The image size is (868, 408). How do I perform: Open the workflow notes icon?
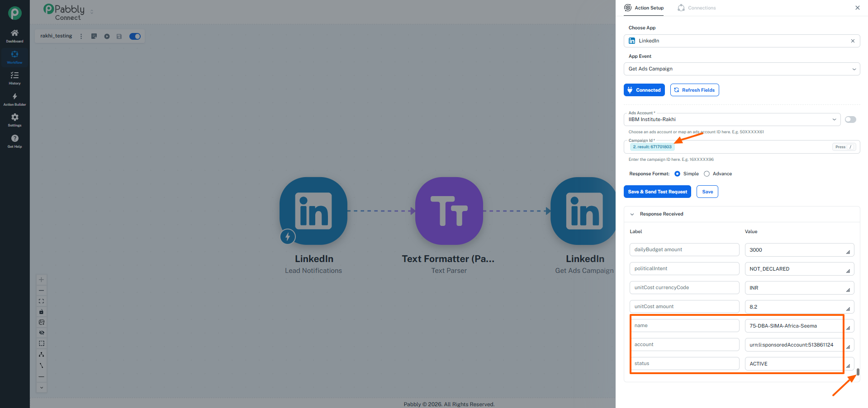click(94, 36)
